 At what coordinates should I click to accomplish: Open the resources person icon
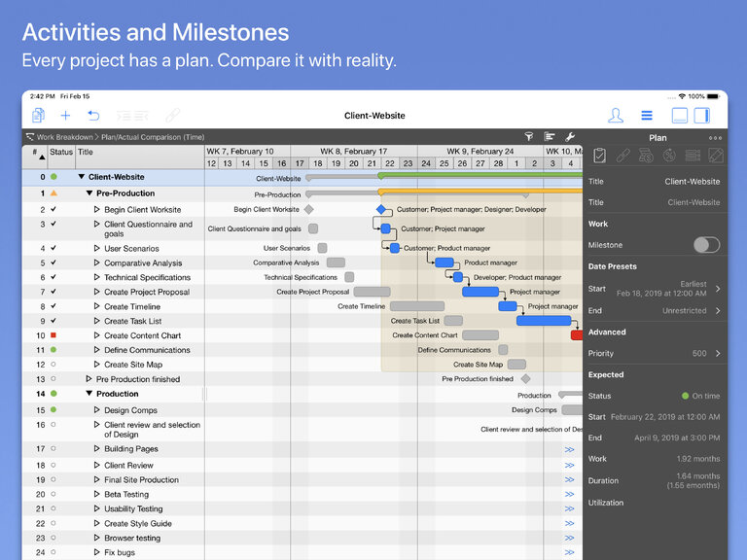616,116
